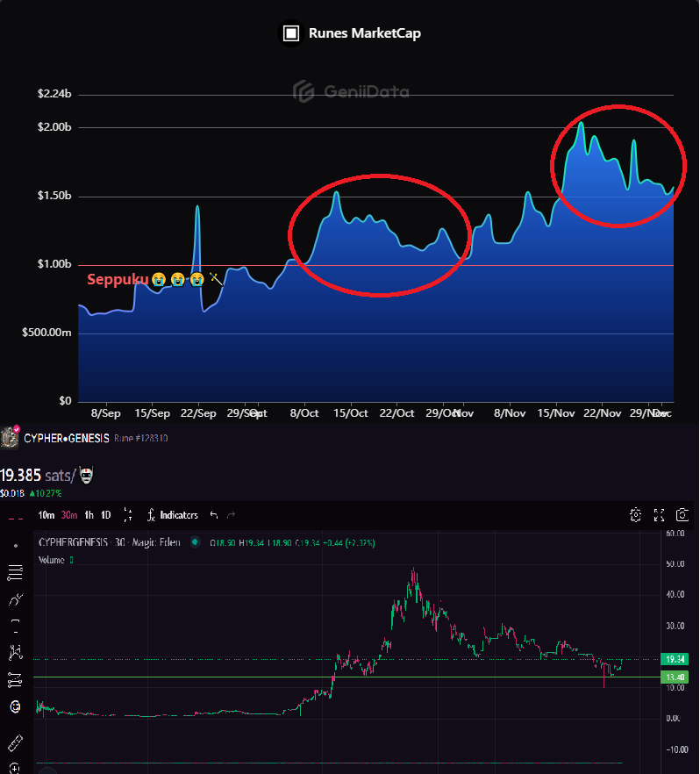Click the $1.50b y-axis label
The width and height of the screenshot is (700, 774).
click(54, 196)
